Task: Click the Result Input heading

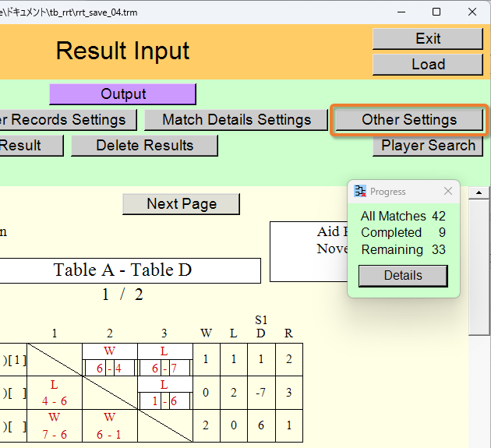Action: [x=123, y=51]
